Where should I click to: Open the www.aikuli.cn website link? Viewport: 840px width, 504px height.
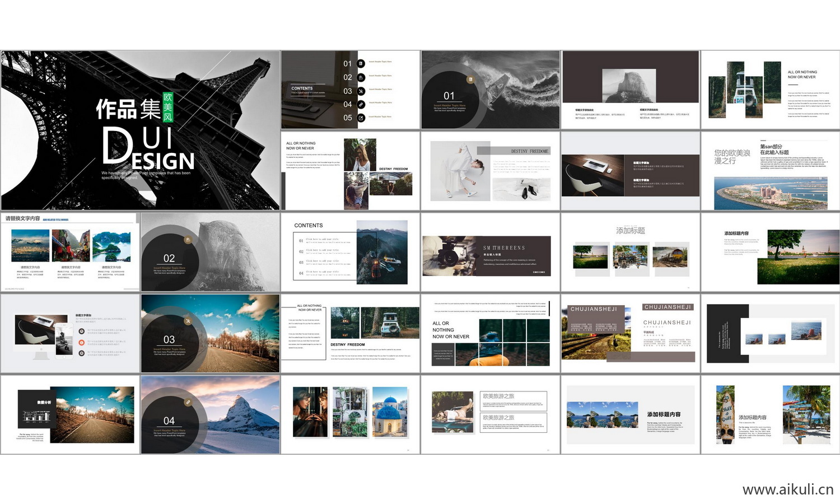787,489
